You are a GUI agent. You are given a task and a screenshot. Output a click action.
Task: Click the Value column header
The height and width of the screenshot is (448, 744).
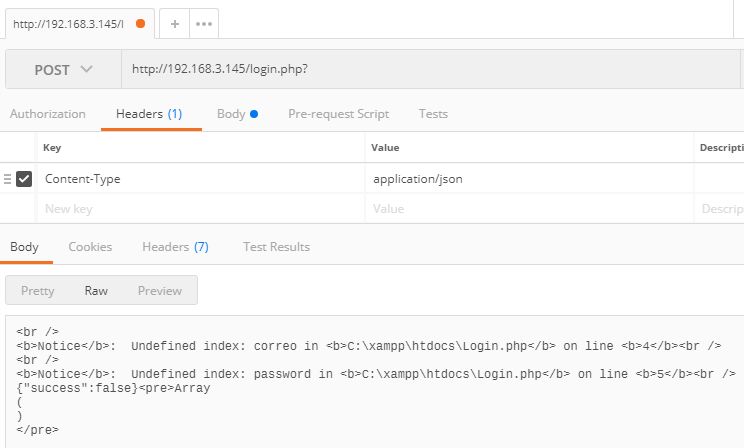tap(385, 148)
